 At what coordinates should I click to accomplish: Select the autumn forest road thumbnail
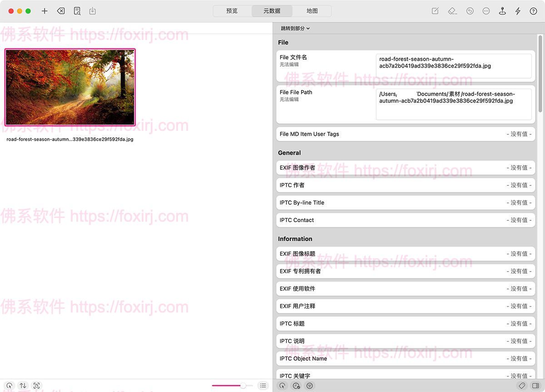(70, 87)
